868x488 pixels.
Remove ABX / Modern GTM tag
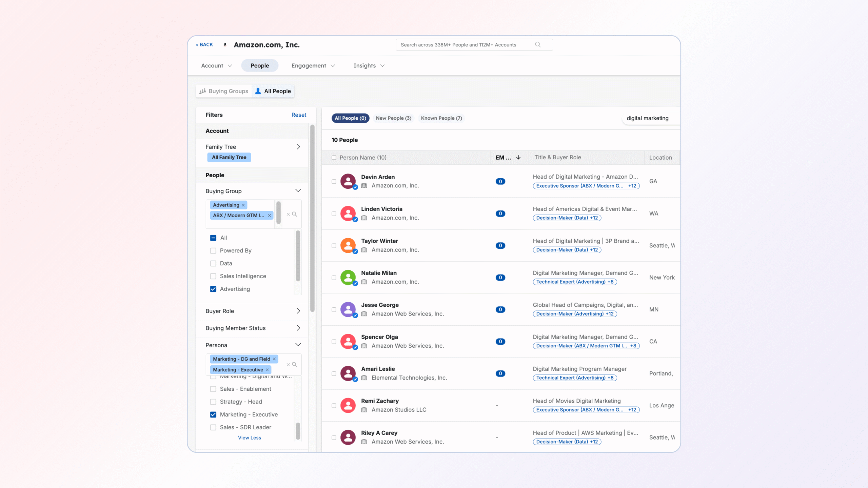click(x=270, y=216)
